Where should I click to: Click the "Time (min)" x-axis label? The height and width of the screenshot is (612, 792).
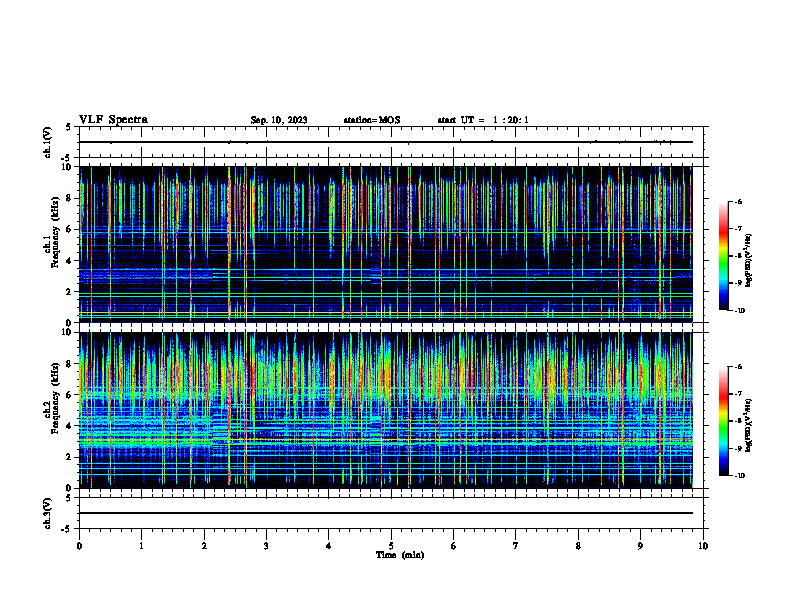coord(400,555)
